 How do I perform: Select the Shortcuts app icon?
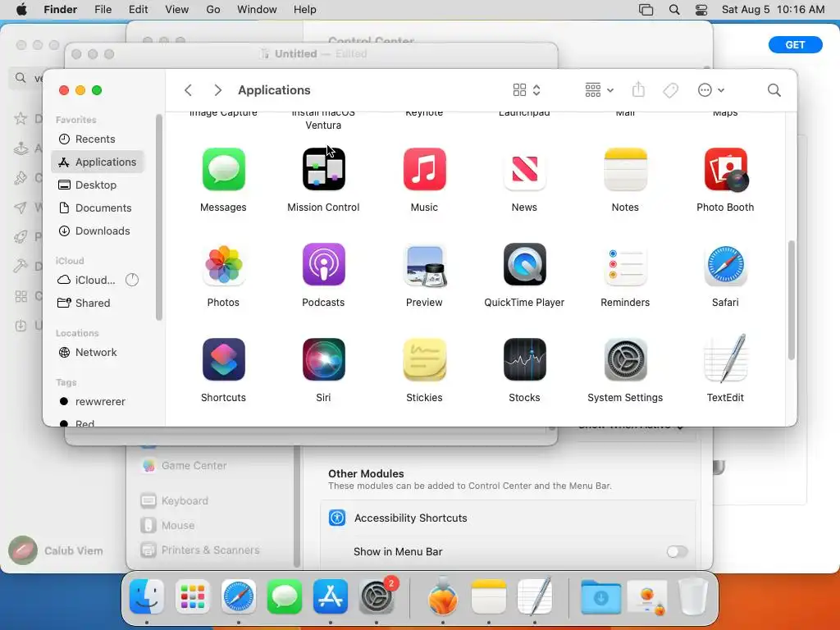point(223,359)
